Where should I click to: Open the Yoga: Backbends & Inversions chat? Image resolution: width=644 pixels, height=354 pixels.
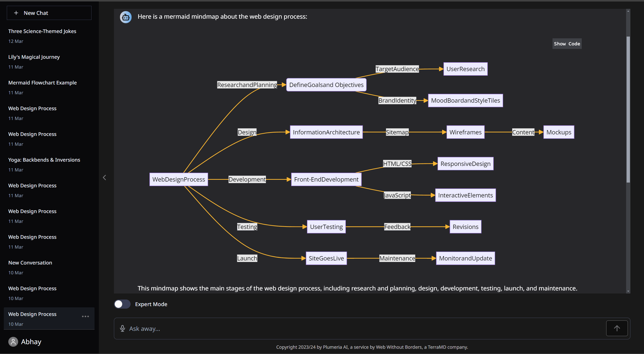click(44, 160)
